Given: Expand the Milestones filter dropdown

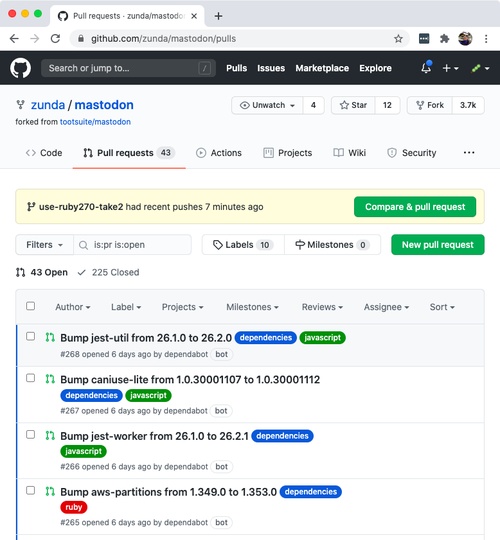Looking at the screenshot, I should (x=252, y=307).
